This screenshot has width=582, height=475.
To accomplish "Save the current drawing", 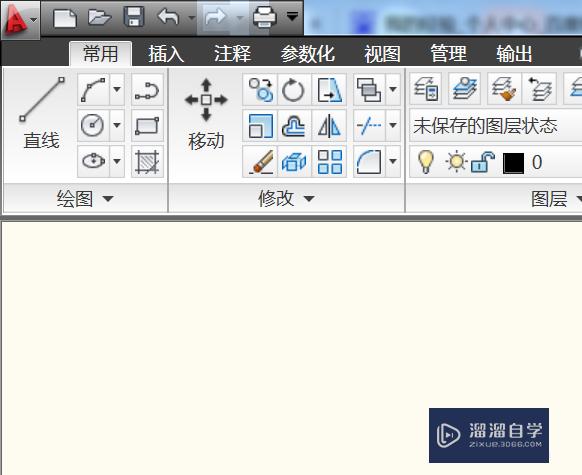I will coord(134,17).
